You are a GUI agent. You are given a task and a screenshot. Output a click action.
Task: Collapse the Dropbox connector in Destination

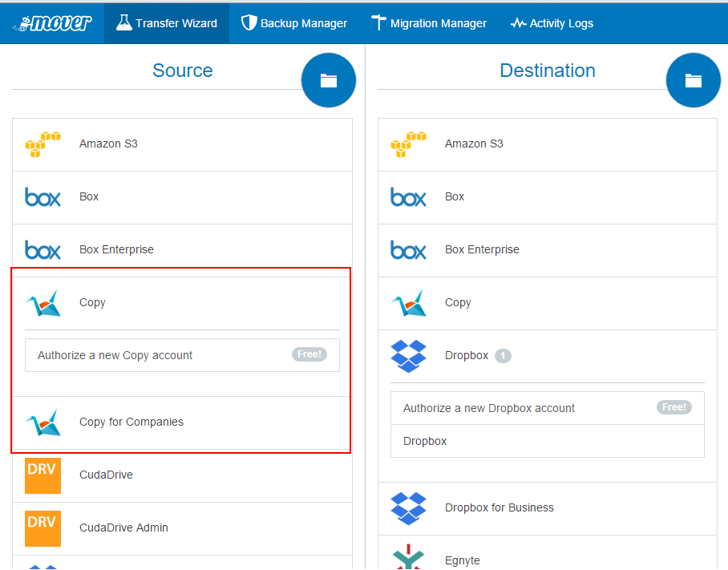tap(548, 356)
